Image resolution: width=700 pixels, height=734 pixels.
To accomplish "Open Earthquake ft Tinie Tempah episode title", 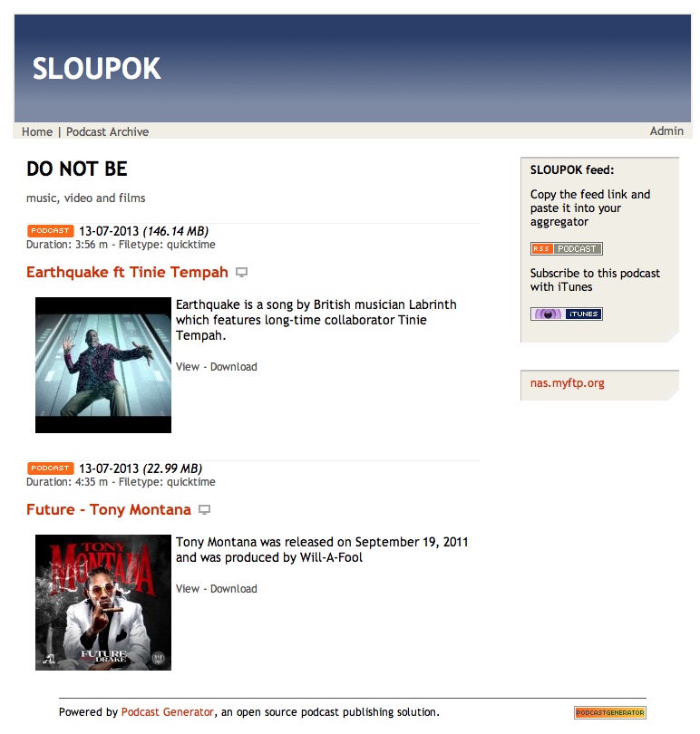I will 127,272.
